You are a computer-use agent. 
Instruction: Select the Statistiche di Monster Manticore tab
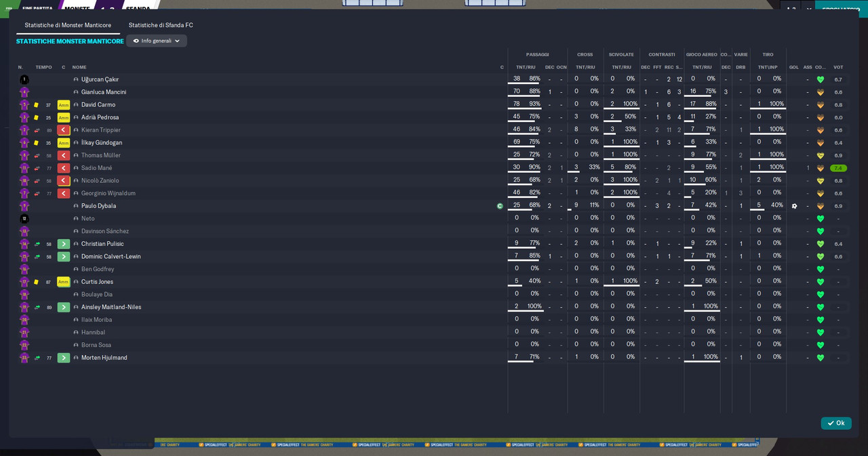[68, 25]
